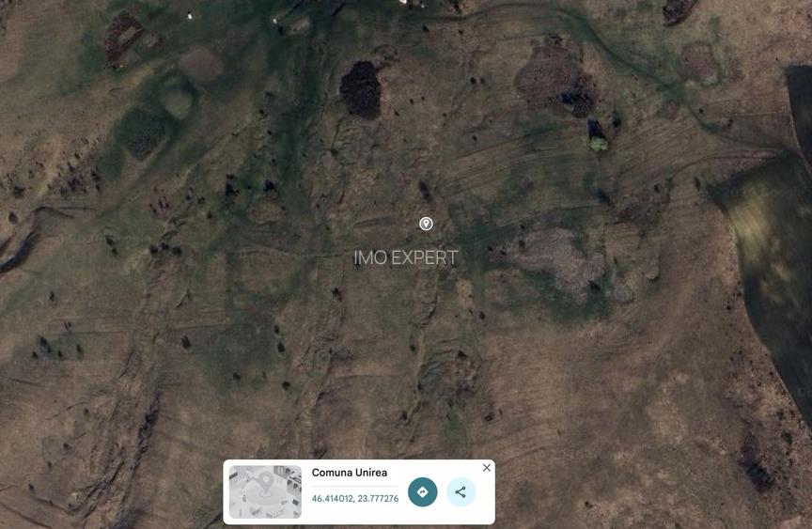Viewport: 812px width, 529px height.
Task: Open the Share options for Comuna Unirea
Action: click(461, 491)
